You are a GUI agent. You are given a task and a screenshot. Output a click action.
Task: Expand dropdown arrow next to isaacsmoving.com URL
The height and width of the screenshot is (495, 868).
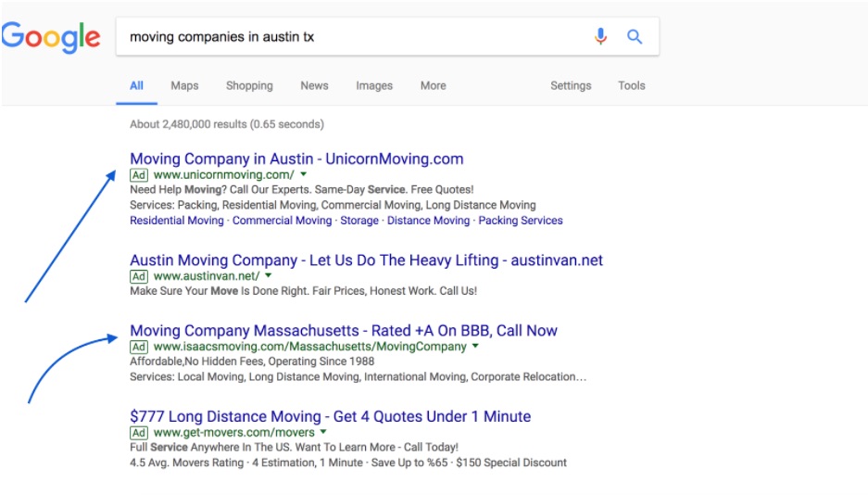[475, 346]
